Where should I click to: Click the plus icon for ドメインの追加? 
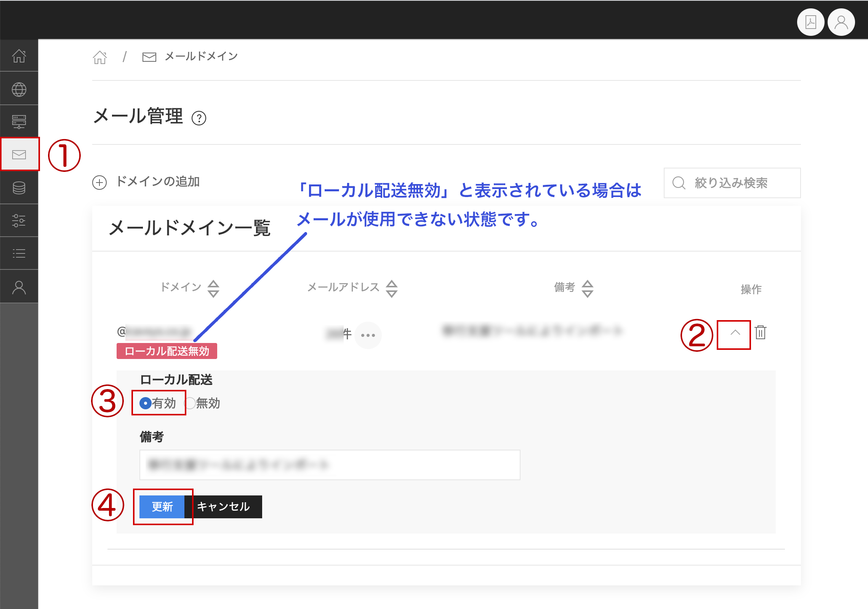click(99, 182)
